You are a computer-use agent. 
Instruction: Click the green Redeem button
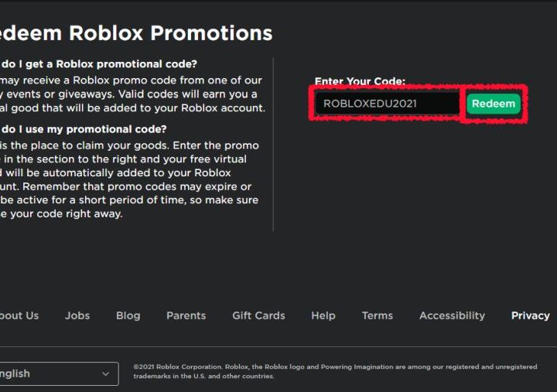[x=493, y=104]
